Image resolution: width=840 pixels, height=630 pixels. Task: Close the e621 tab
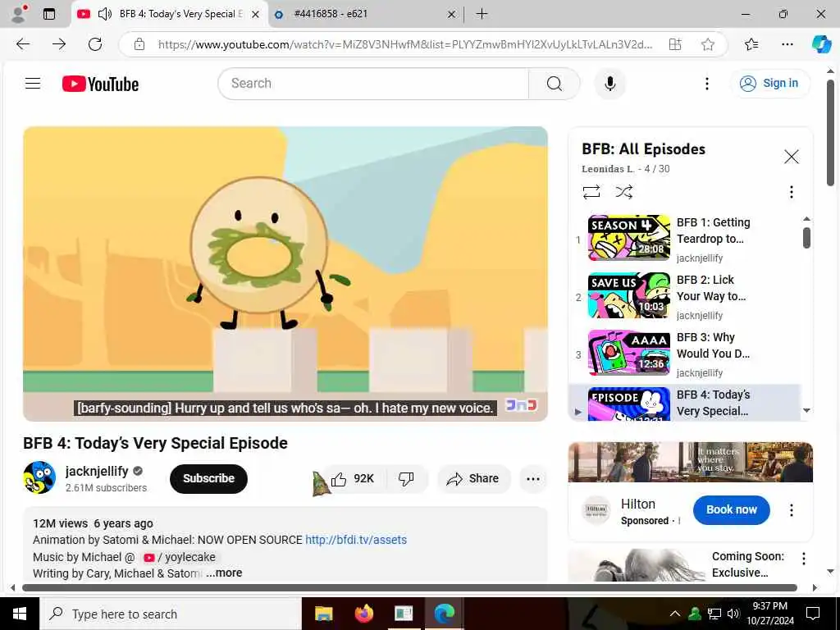point(452,15)
